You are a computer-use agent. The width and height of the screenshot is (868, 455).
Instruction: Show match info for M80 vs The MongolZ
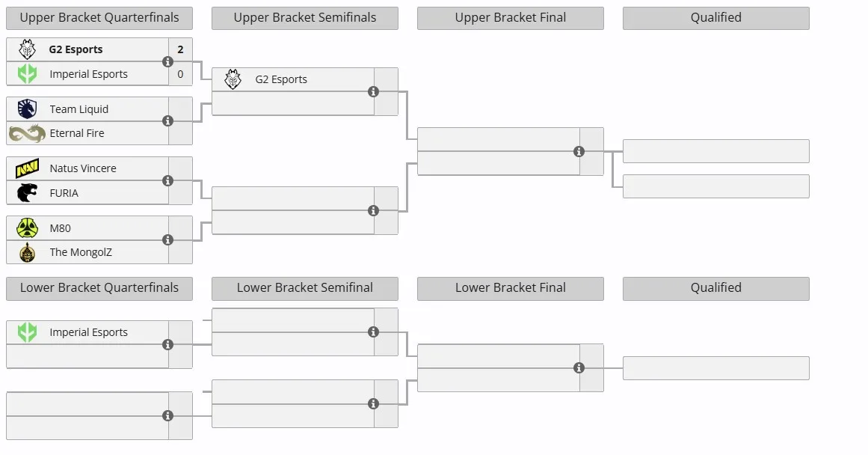point(167,239)
